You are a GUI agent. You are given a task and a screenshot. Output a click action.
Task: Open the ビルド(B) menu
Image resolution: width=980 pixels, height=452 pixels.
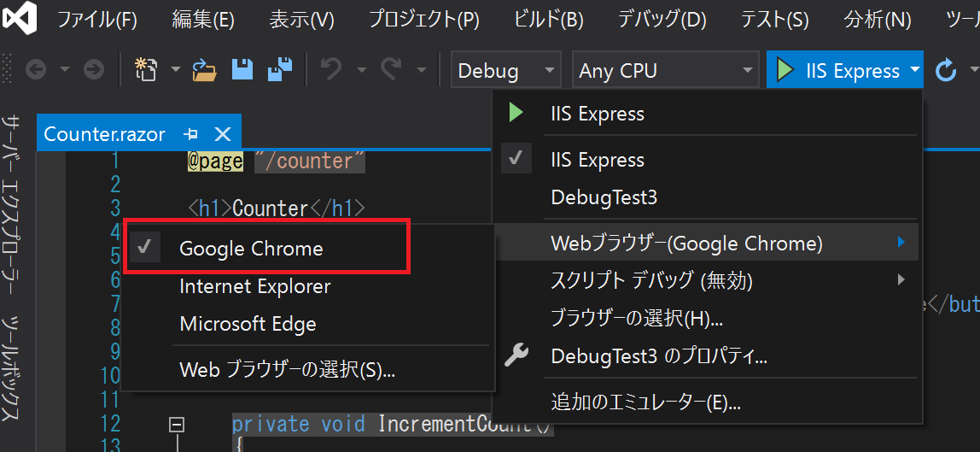coord(549,20)
